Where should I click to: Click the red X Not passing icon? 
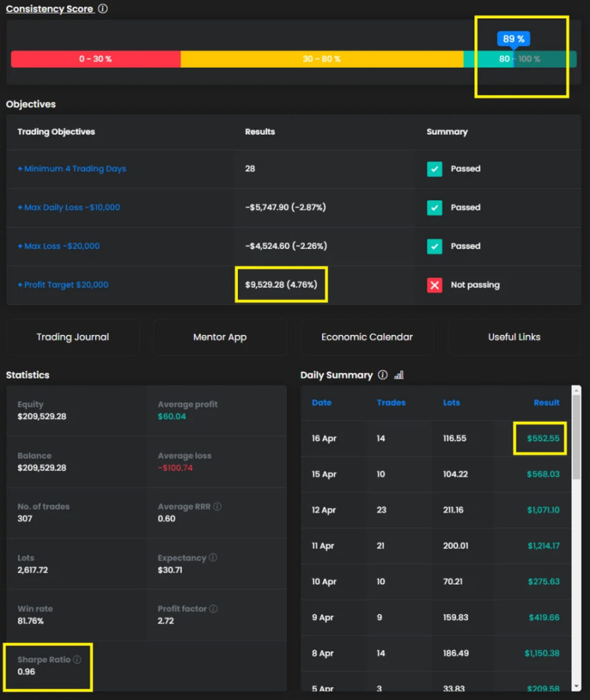434,285
